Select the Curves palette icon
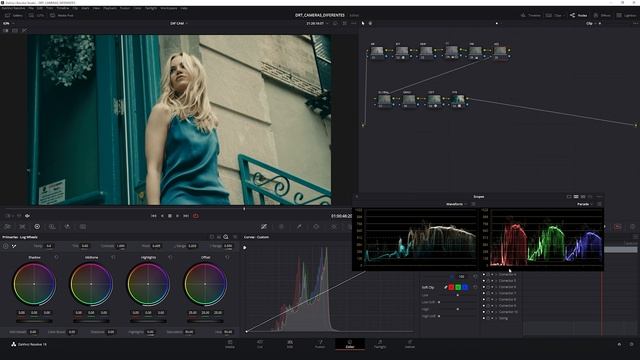This screenshot has height=360, width=640. coord(264,227)
